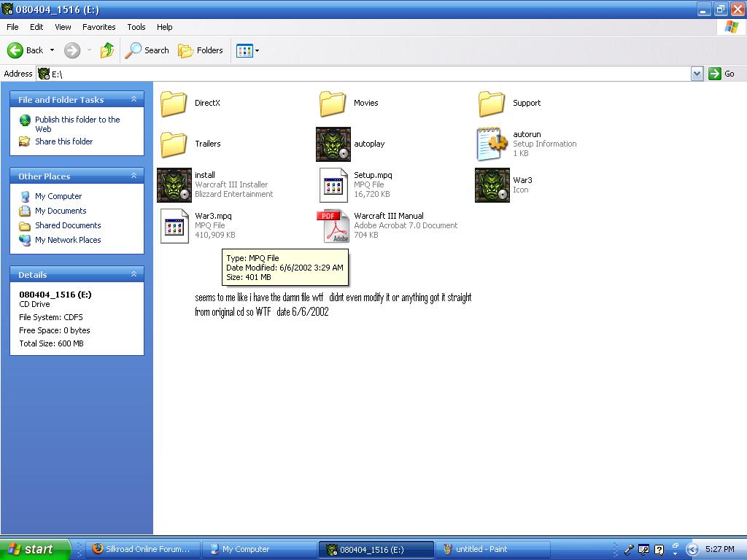Viewport: 747px width, 560px height.
Task: Click the small overlapping windows tray icon
Action: 675,546
